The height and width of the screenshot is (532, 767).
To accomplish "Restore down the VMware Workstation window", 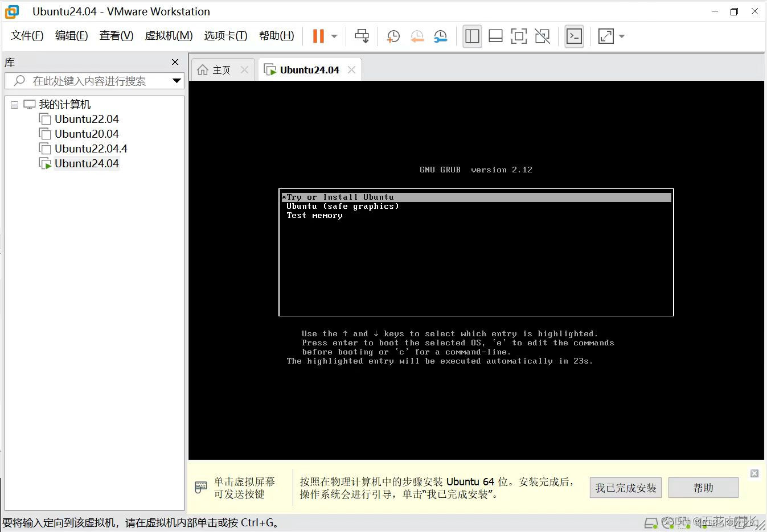I will 735,11.
